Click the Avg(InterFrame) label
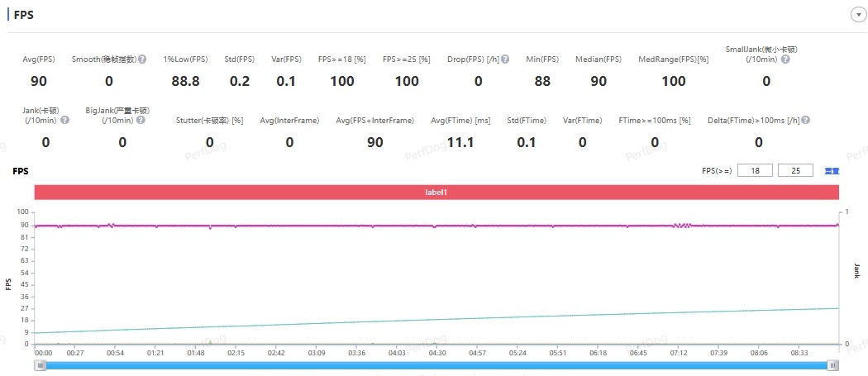Screen dimensions: 868x376 289,121
